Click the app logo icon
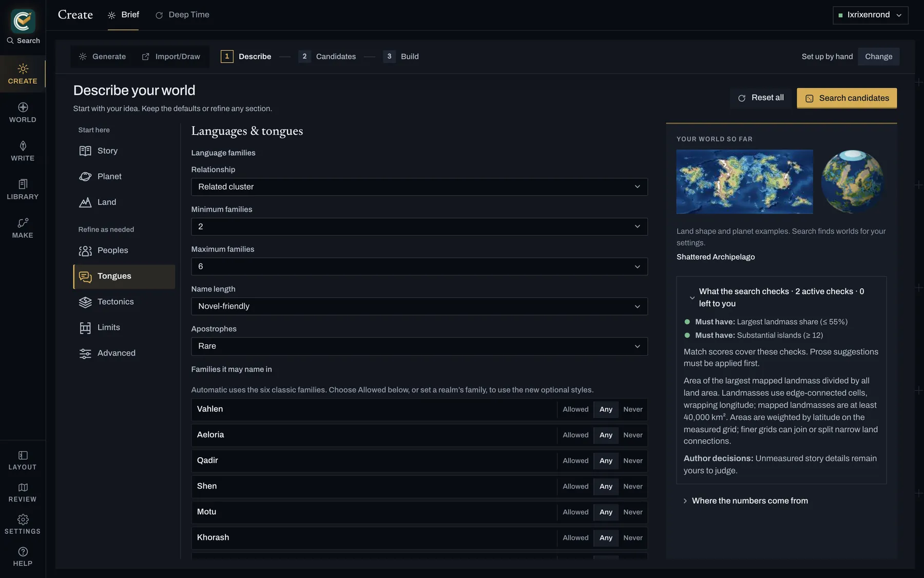 tap(23, 21)
